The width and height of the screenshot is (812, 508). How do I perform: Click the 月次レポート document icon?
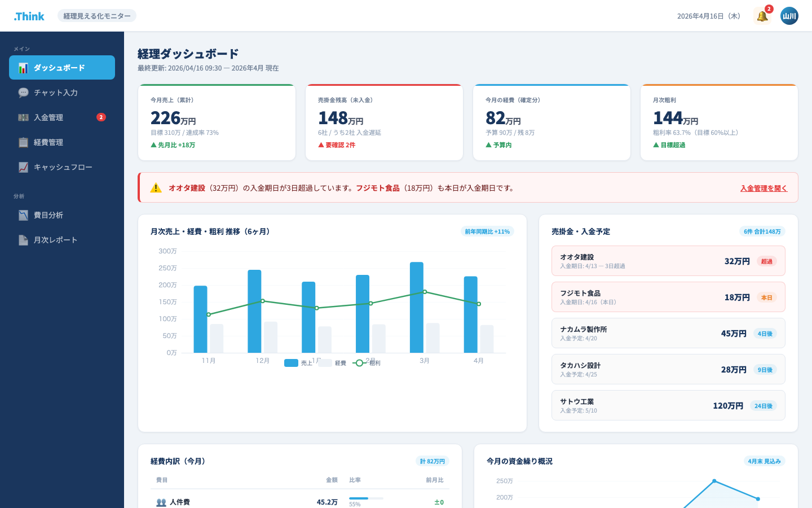(x=23, y=240)
